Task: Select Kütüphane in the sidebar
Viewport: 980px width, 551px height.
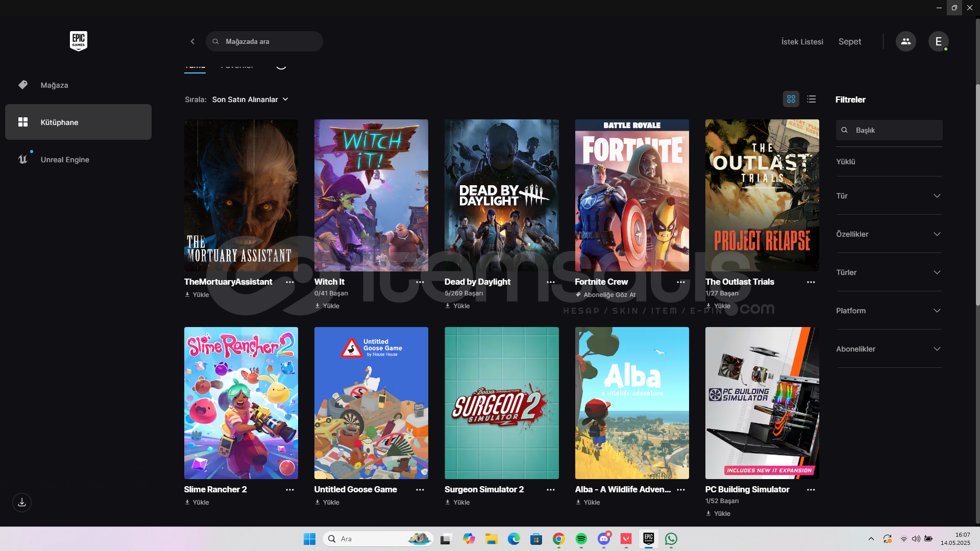Action: pos(78,122)
